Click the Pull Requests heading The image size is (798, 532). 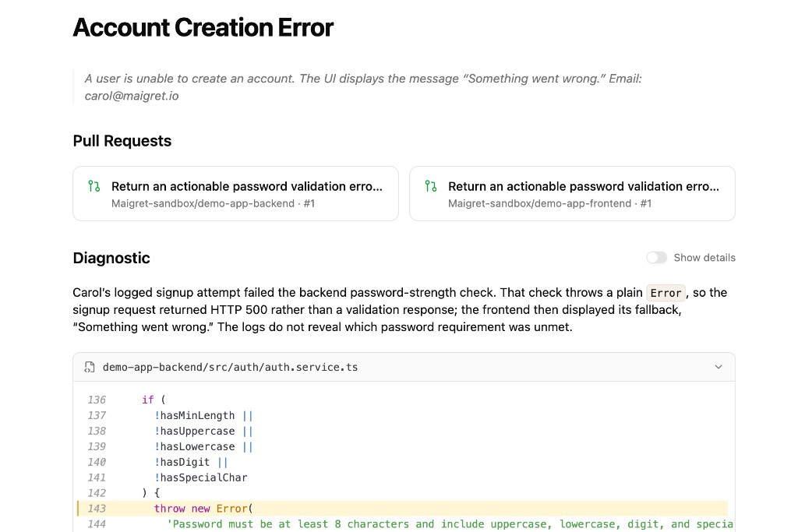click(122, 141)
